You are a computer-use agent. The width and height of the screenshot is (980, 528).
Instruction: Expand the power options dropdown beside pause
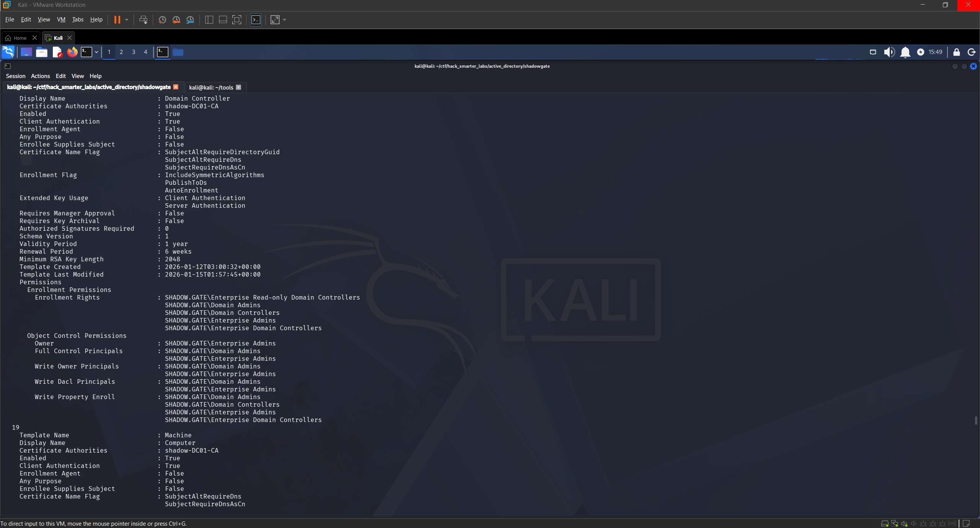127,20
